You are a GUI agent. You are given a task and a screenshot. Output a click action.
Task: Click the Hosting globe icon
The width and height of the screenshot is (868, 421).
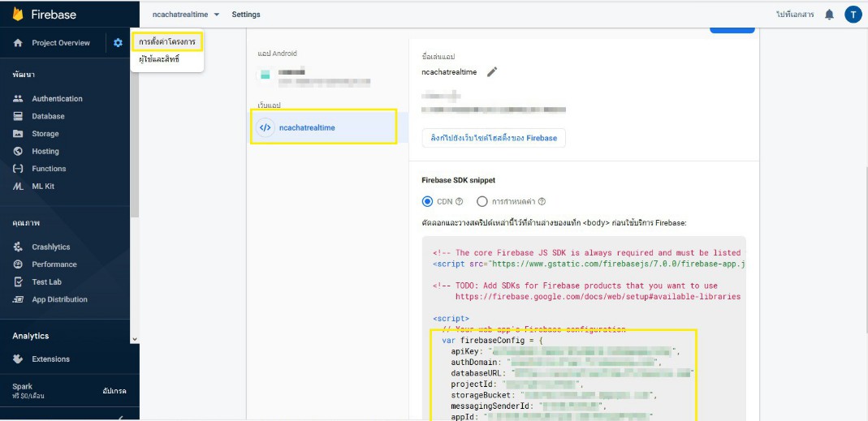tap(18, 151)
